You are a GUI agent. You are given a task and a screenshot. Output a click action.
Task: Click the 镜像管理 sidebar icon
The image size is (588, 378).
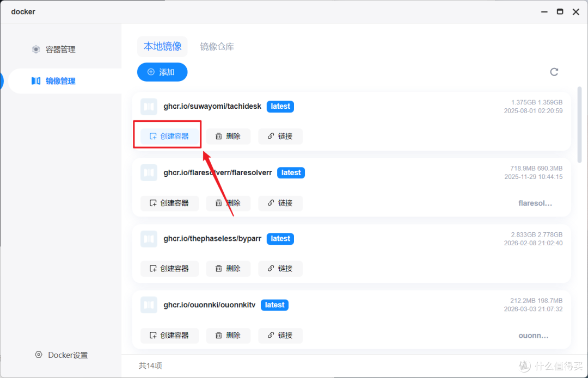(x=36, y=81)
